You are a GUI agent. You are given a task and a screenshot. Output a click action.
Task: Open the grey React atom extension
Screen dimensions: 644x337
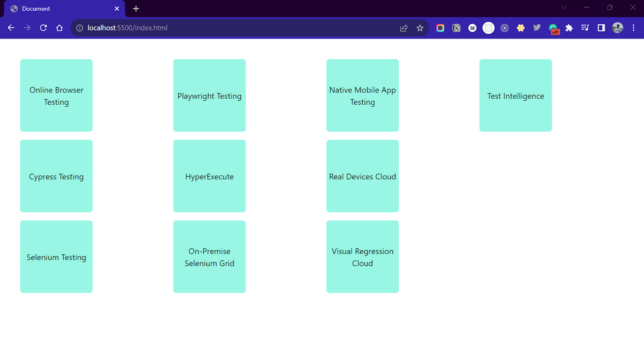click(489, 28)
